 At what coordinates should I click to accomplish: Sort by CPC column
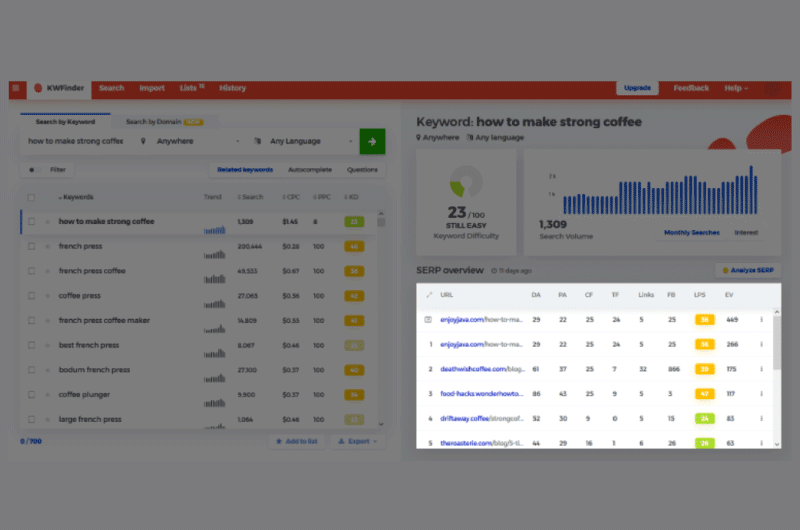coord(291,197)
